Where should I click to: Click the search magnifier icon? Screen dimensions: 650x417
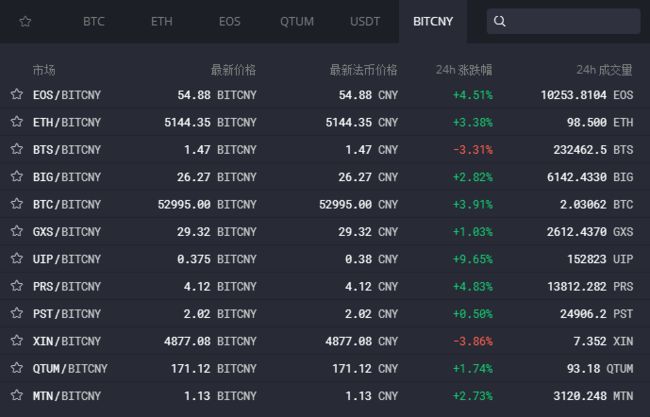point(500,21)
